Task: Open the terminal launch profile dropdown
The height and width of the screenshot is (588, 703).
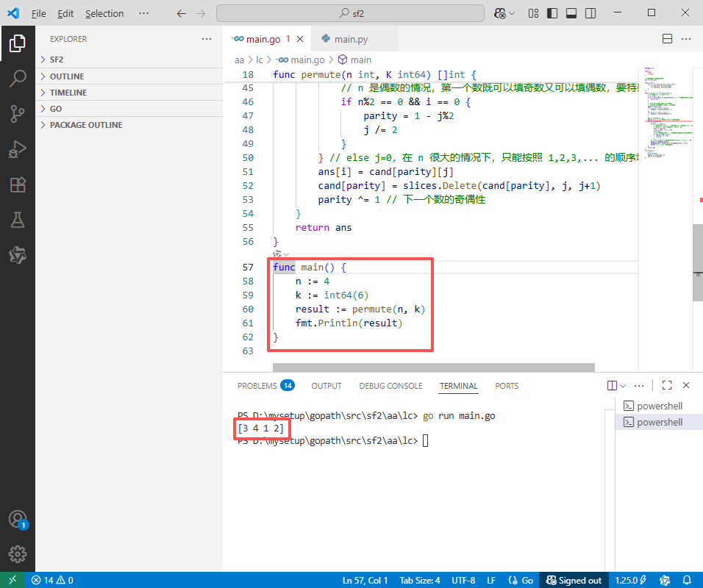Action: point(623,385)
